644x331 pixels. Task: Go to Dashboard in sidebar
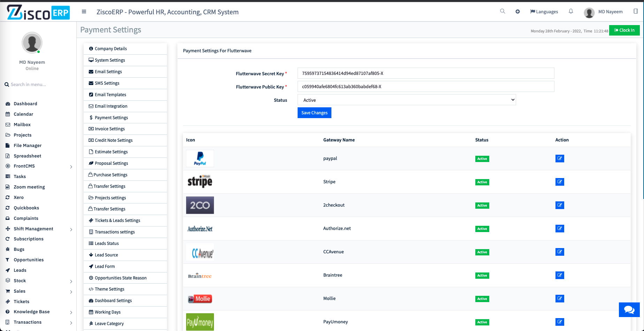click(25, 104)
